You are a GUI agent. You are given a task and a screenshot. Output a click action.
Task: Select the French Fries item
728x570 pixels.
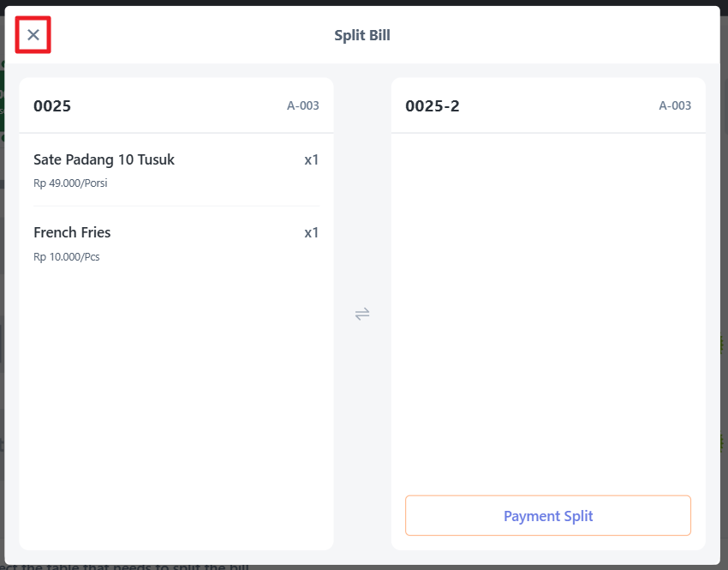72,233
